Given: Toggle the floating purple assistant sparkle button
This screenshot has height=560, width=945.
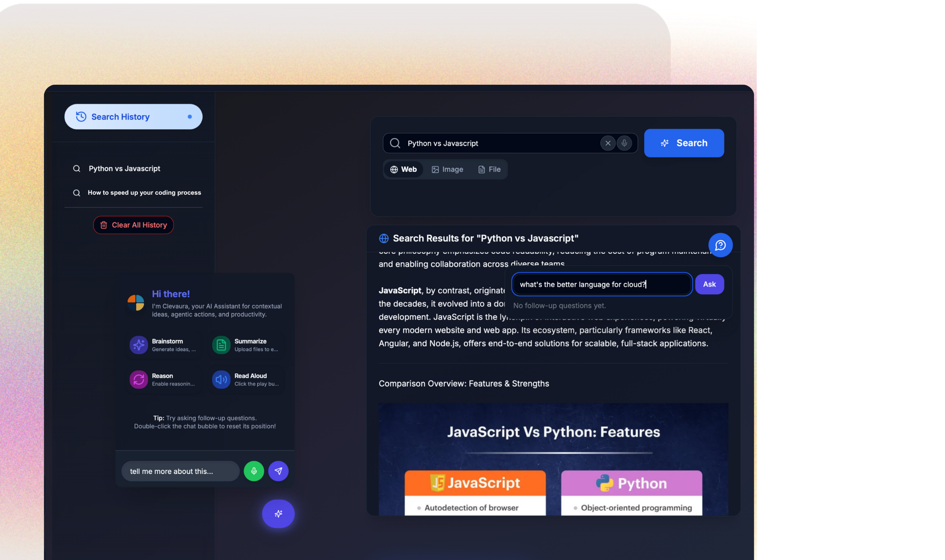Looking at the screenshot, I should (278, 514).
